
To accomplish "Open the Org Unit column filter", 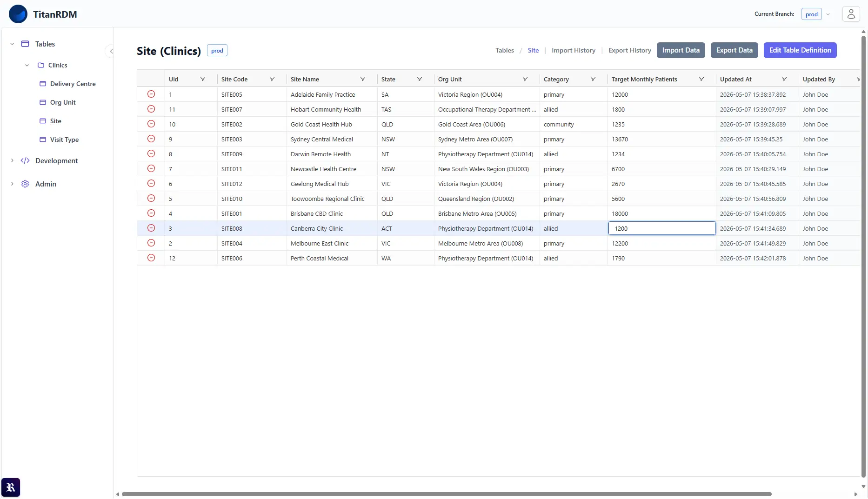I will coord(525,79).
